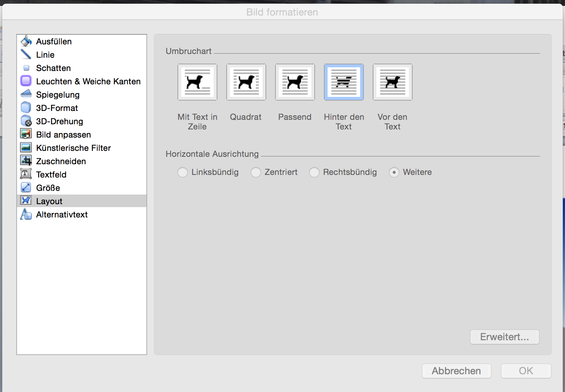This screenshot has width=565, height=392.
Task: Enable the Rechtsbündig radio option
Action: (314, 172)
